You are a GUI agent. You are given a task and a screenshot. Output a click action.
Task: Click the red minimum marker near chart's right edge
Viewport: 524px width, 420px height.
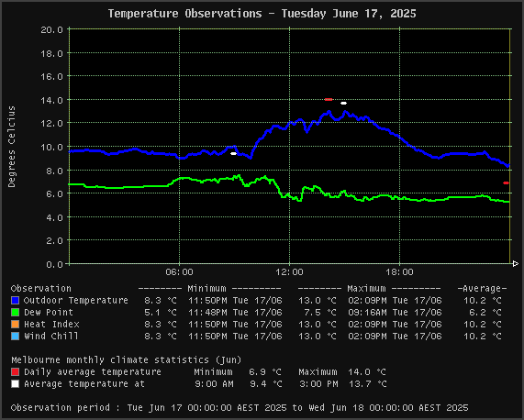(506, 183)
